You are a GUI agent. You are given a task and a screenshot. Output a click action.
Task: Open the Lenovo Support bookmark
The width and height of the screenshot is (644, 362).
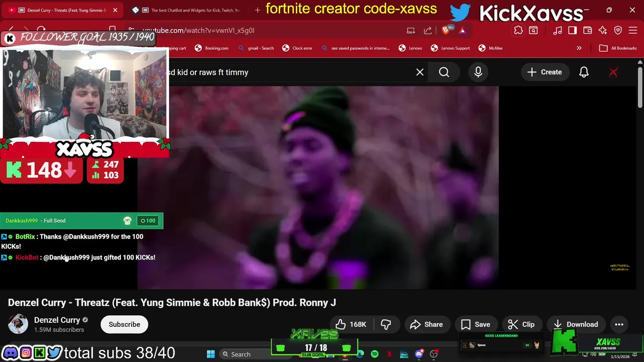[x=450, y=48]
